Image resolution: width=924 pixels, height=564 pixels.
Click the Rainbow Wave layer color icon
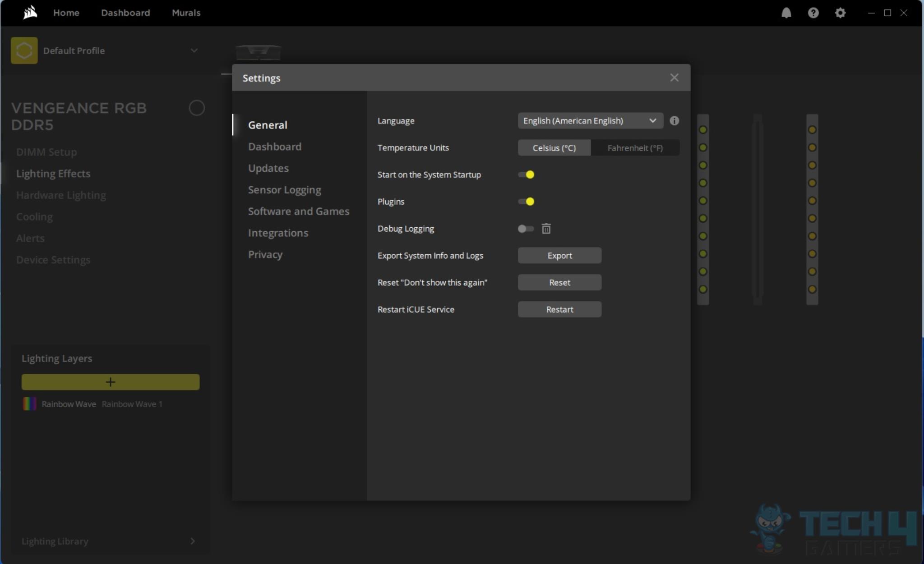[29, 404]
